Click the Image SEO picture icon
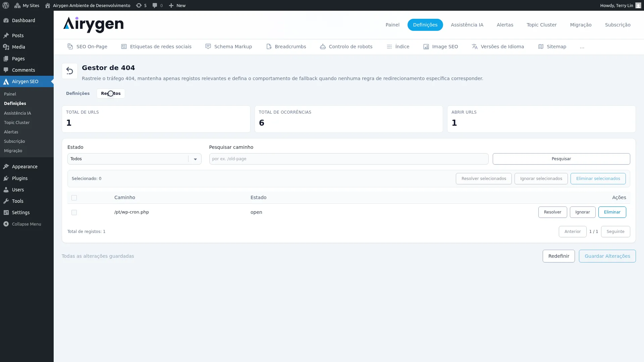Image resolution: width=644 pixels, height=362 pixels. click(426, 47)
